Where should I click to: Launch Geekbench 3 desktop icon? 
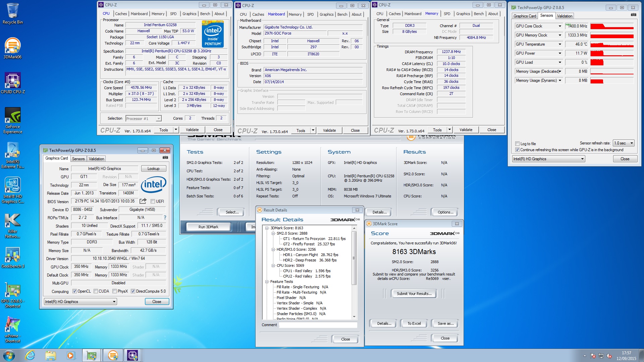click(12, 257)
